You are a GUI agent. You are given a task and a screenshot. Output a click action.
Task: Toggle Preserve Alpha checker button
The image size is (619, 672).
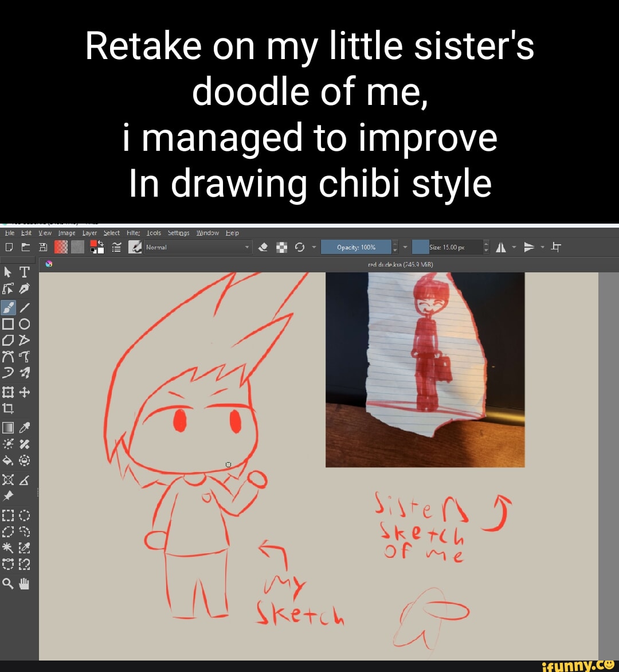click(x=281, y=247)
